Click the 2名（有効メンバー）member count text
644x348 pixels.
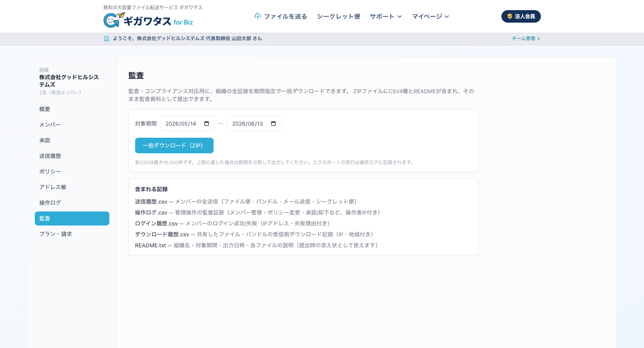(60, 92)
